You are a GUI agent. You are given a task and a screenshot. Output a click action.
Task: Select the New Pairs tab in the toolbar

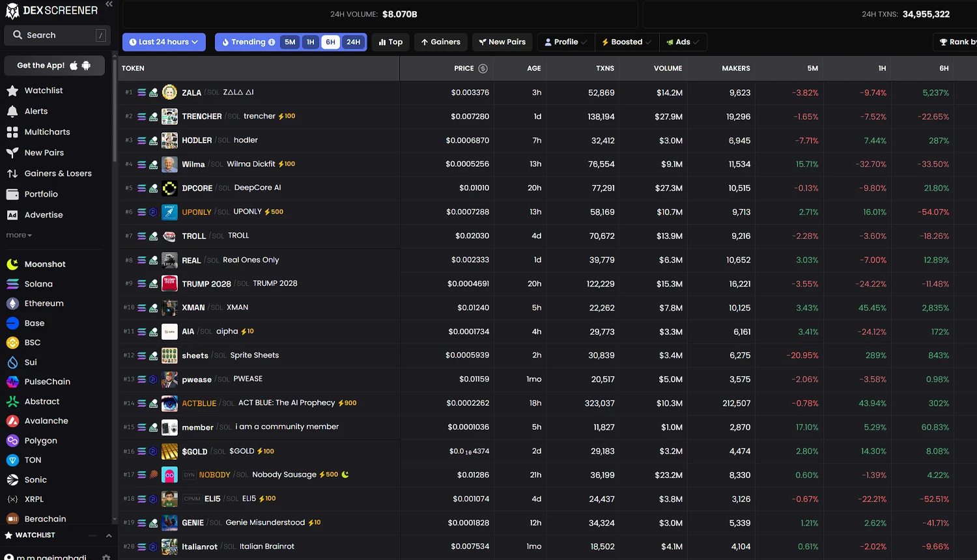tap(502, 42)
